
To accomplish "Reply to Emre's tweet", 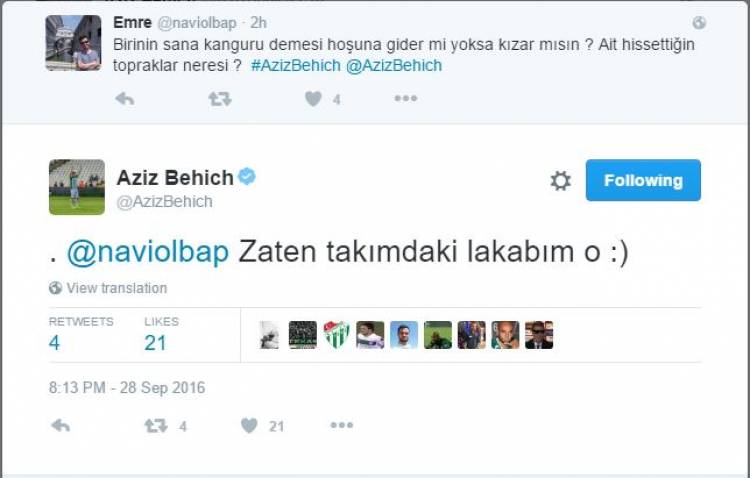I will click(124, 98).
